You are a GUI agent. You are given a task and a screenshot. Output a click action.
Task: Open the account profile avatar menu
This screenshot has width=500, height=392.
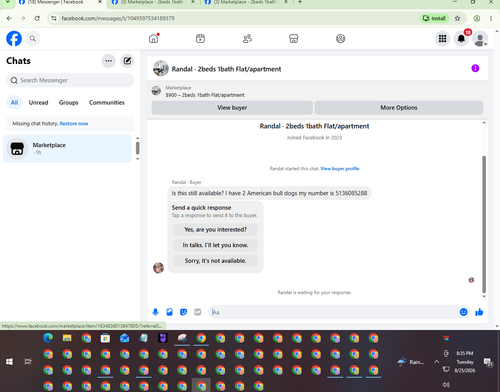[480, 39]
